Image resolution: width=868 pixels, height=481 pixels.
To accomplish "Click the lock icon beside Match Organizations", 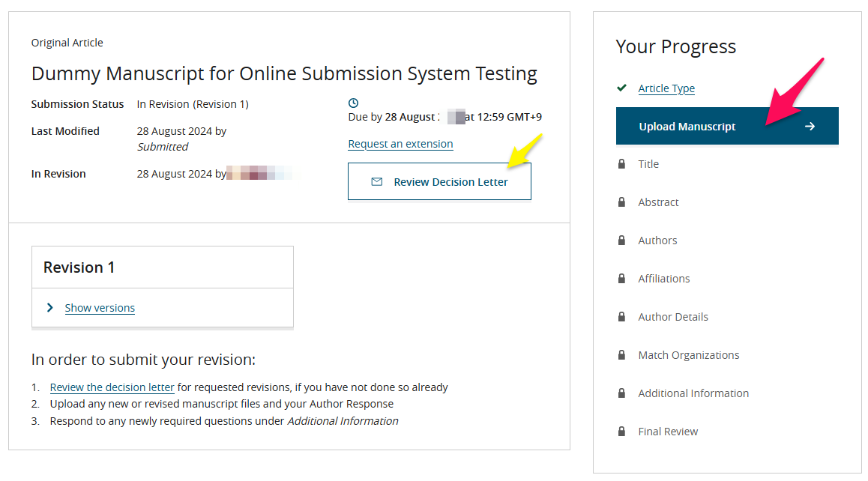I will (621, 355).
